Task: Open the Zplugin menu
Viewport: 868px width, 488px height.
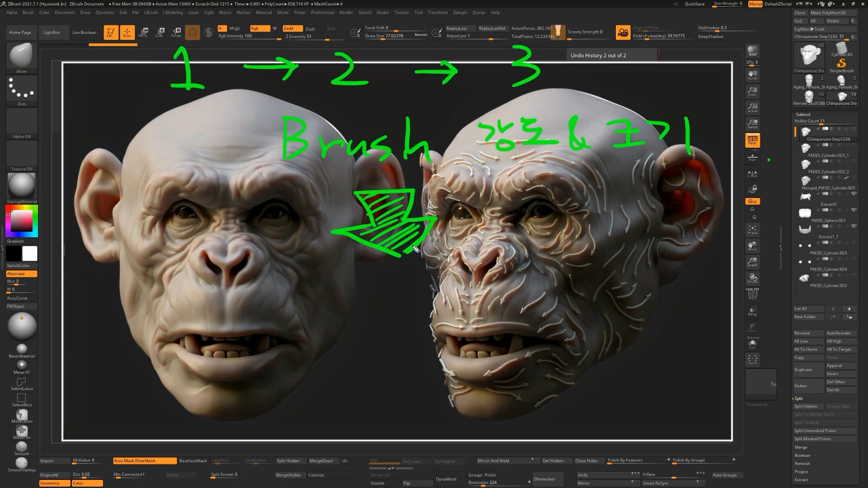Action: (x=460, y=12)
